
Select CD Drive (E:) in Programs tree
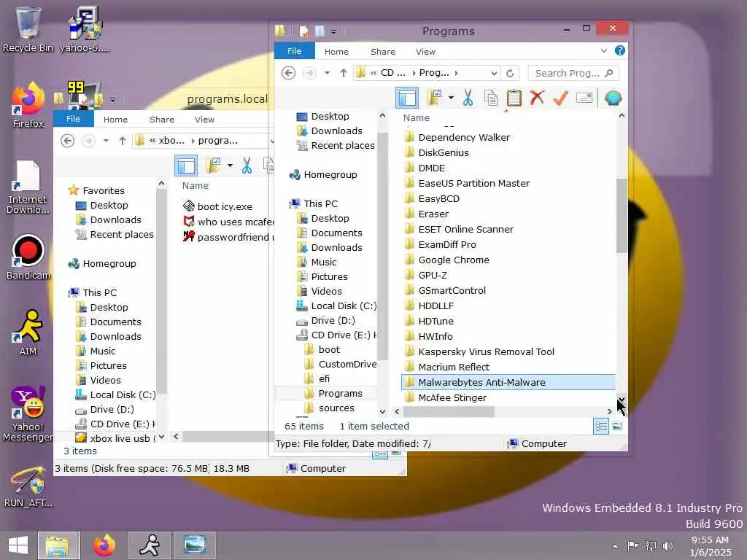pos(336,335)
